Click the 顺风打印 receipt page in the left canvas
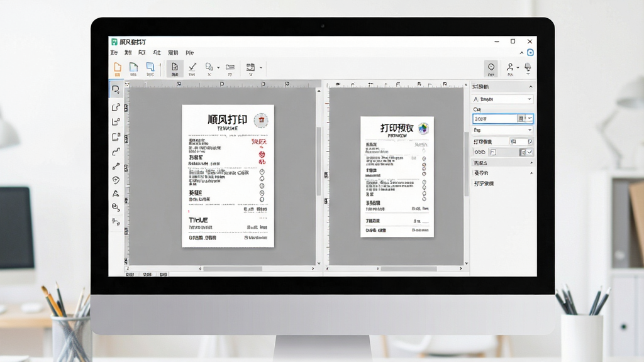 pos(228,176)
